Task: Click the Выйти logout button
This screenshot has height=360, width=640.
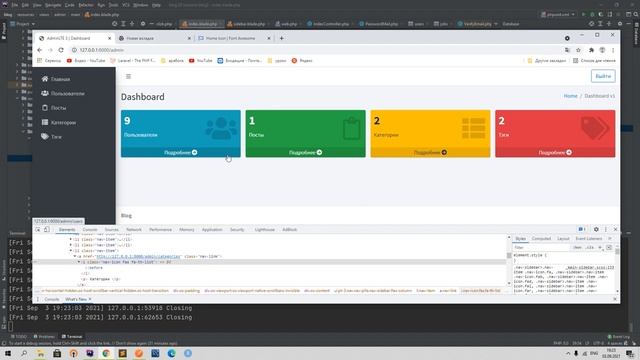Action: [603, 76]
